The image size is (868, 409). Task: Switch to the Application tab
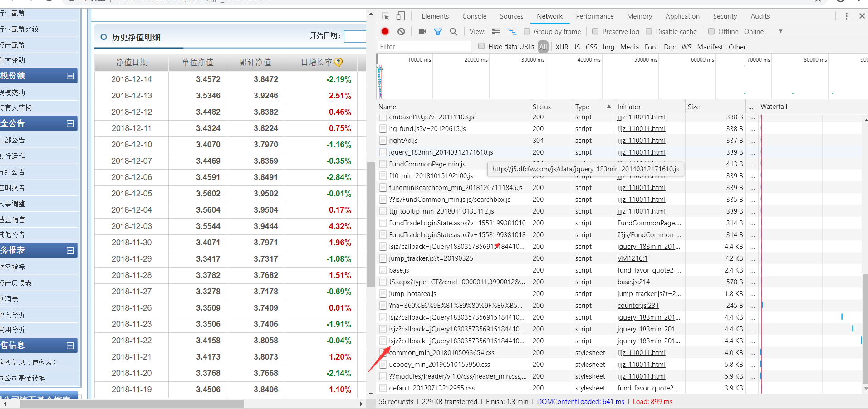(x=682, y=16)
